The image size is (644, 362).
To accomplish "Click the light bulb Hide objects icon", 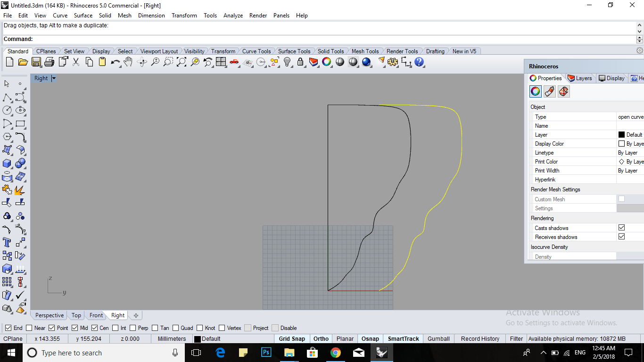I will click(287, 62).
